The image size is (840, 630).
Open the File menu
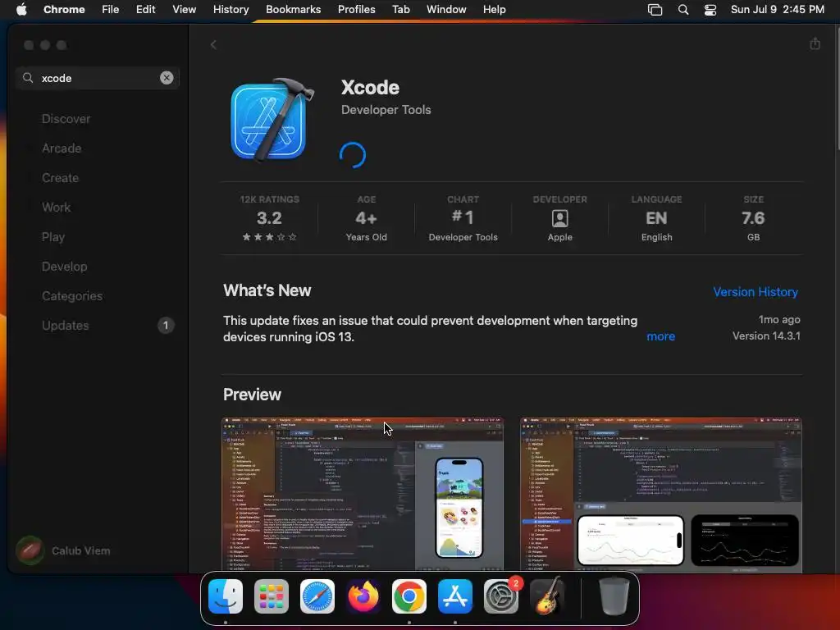111,9
